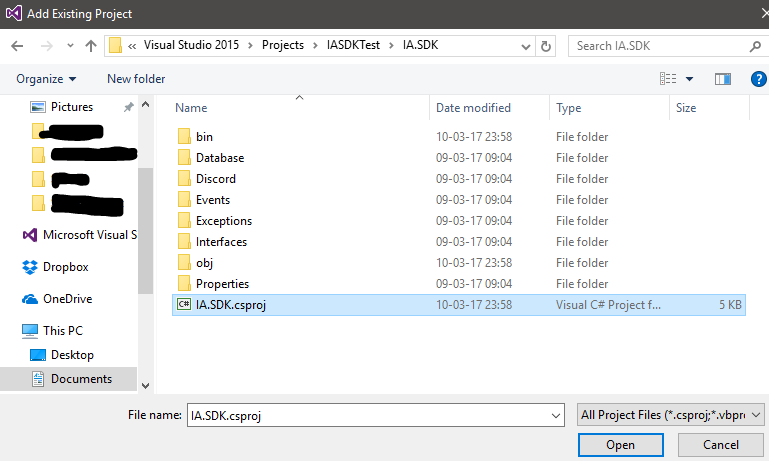Select the bin folder icon
This screenshot has height=461, width=769.
point(184,136)
